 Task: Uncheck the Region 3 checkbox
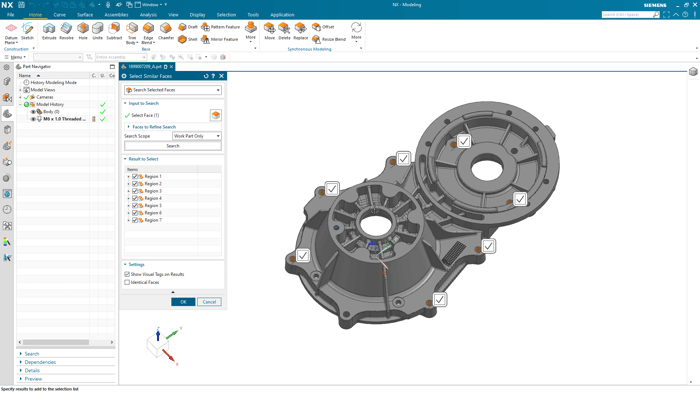135,191
